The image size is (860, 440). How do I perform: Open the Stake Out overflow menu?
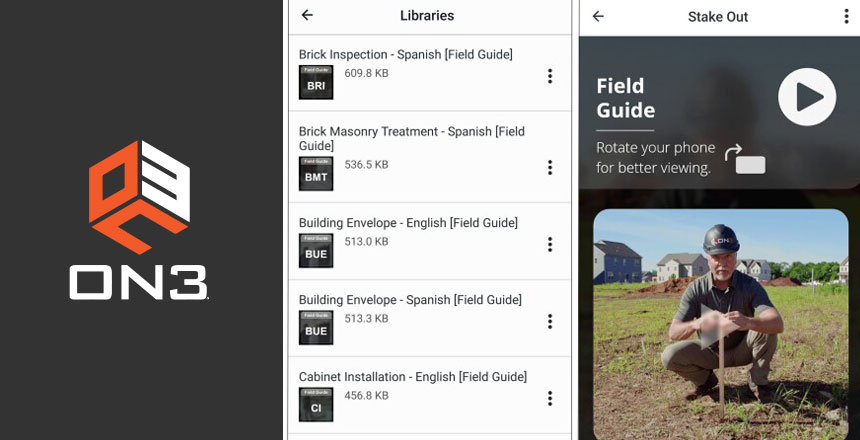(x=846, y=16)
